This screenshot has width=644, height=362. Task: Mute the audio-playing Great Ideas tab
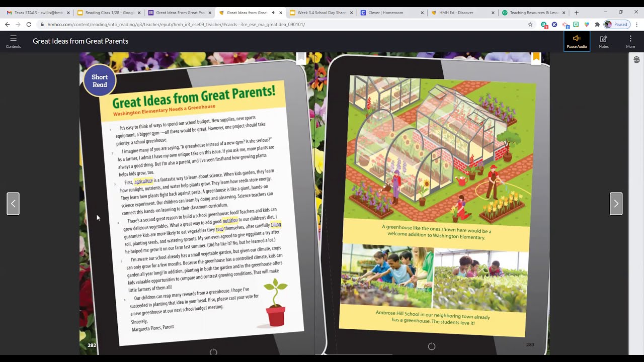[274, 13]
